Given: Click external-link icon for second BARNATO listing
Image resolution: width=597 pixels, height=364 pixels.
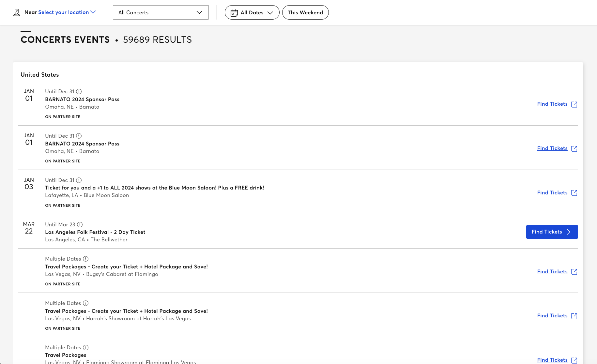Looking at the screenshot, I should (574, 149).
